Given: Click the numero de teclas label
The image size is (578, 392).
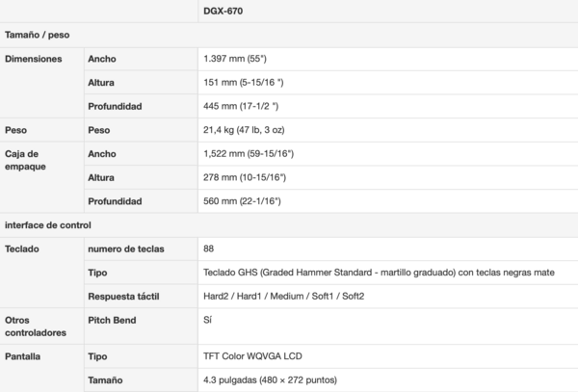Looking at the screenshot, I should [x=125, y=248].
